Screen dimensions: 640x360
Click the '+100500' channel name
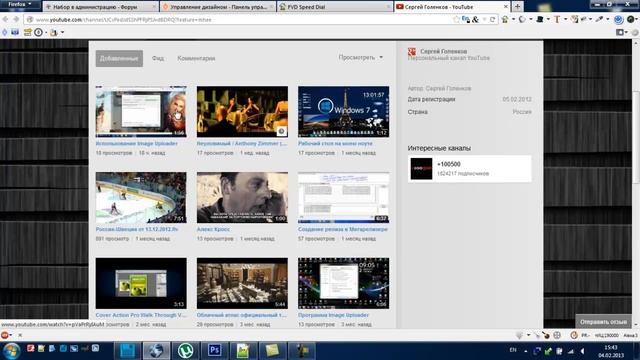coord(449,164)
